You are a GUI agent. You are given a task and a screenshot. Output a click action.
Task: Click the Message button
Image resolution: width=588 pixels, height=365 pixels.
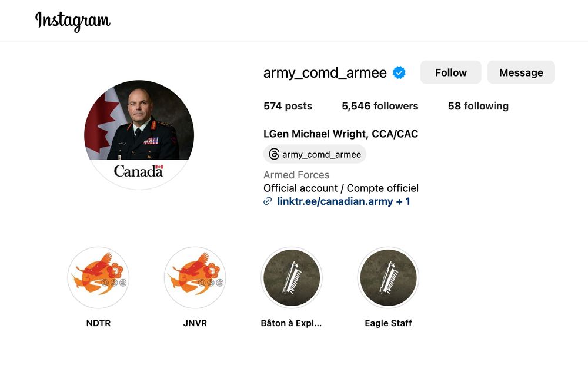point(521,72)
